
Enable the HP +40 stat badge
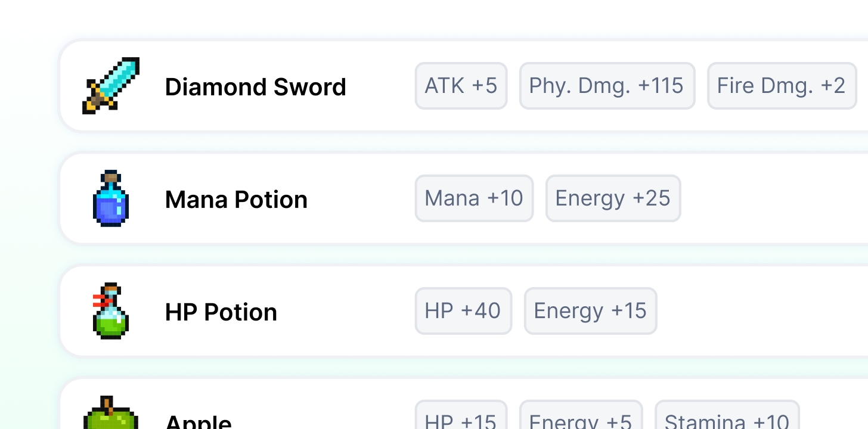(x=463, y=310)
